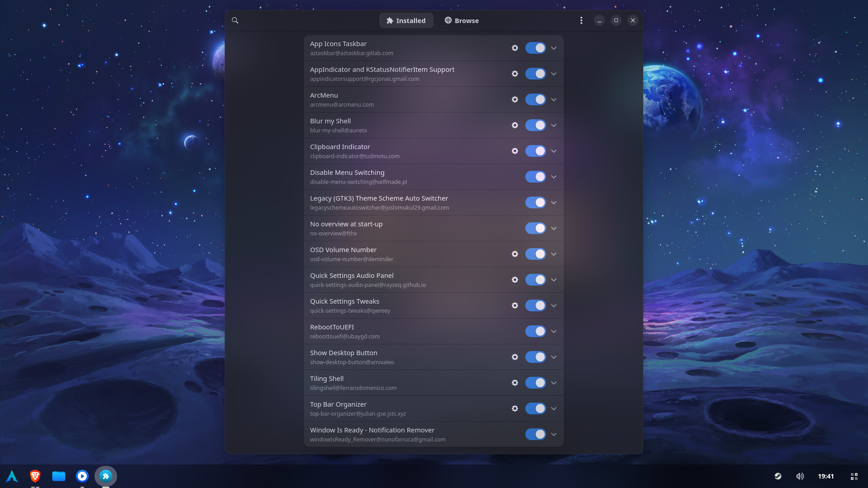The height and width of the screenshot is (488, 868).
Task: Minimize the Extension Manager window
Action: pos(599,20)
